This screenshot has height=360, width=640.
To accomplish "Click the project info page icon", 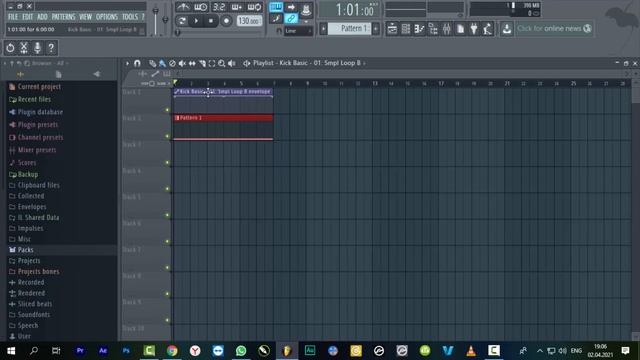I will tap(460, 29).
